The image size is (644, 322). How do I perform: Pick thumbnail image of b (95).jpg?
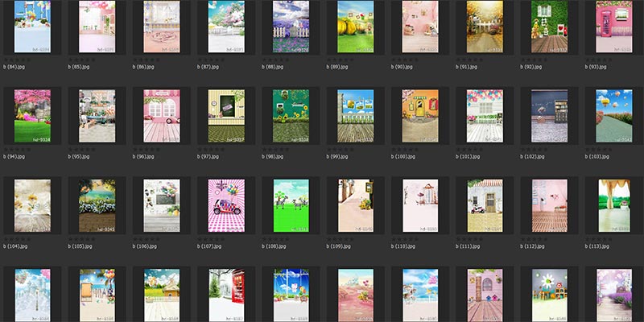pyautogui.click(x=97, y=116)
